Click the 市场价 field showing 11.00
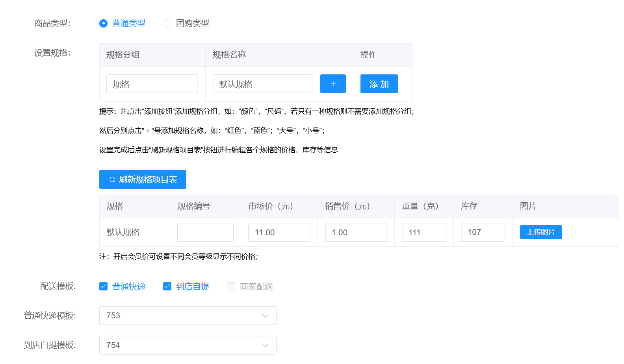This screenshot has width=624, height=364. pos(279,232)
